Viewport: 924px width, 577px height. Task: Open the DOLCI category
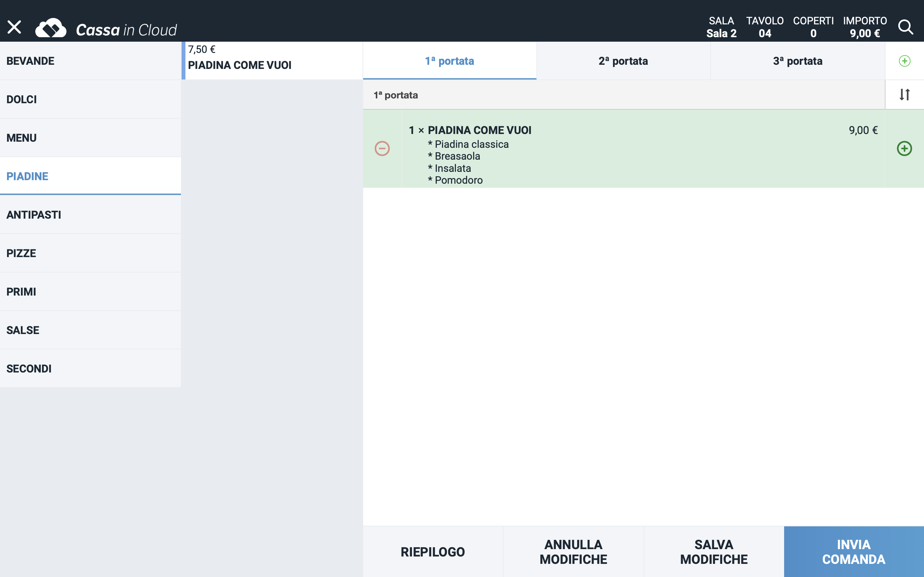[90, 99]
